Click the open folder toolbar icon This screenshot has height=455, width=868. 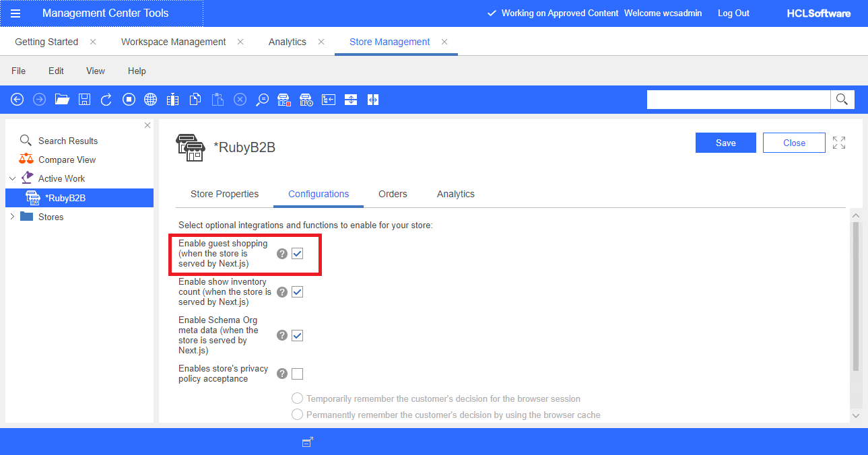(62, 100)
